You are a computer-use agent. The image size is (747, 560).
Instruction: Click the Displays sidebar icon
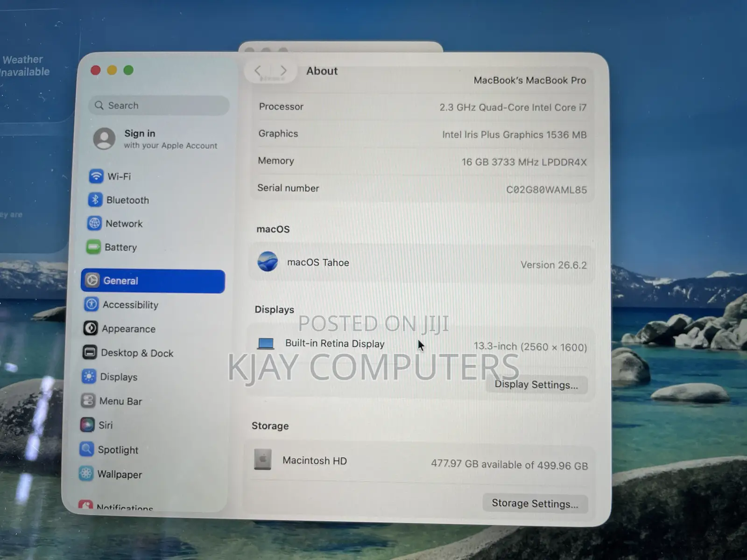[x=89, y=376]
